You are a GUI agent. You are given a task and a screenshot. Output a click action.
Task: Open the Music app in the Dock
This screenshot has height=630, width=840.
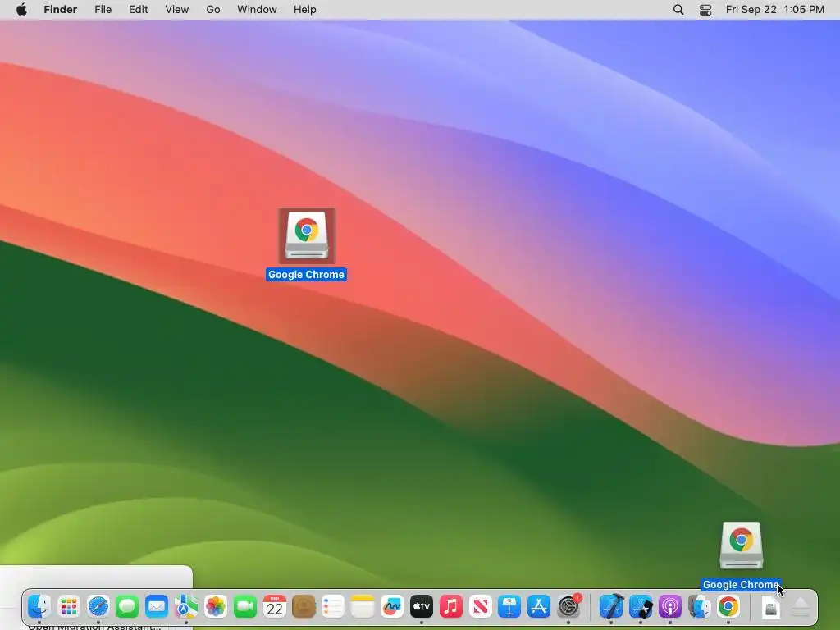tap(451, 606)
